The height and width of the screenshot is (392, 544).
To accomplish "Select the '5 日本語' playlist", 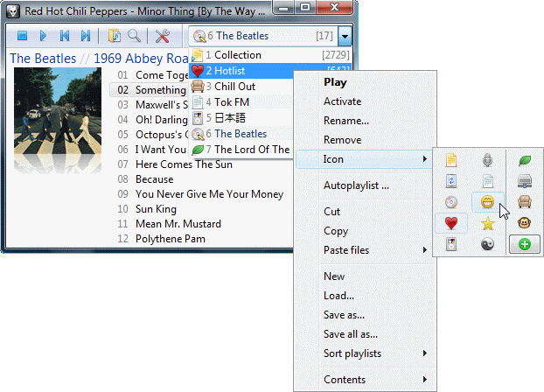I will [x=241, y=118].
